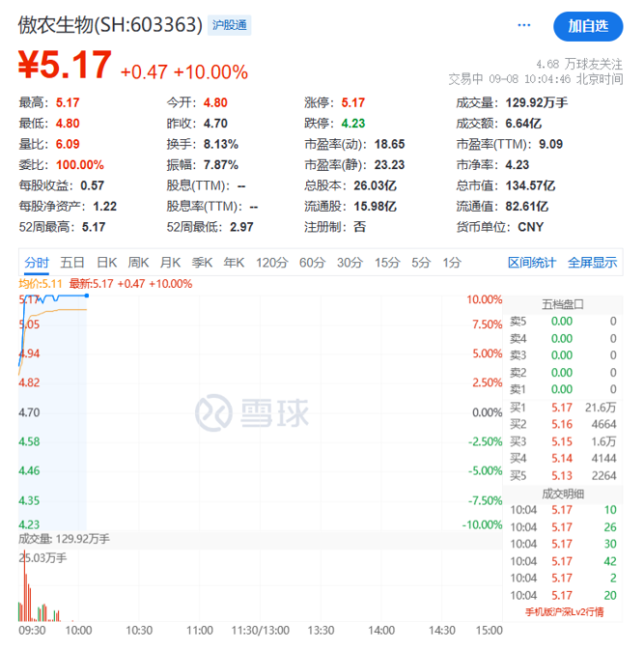Screen dimensions: 644x650
Task: Open the three-dot more options menu
Action: pyautogui.click(x=524, y=25)
